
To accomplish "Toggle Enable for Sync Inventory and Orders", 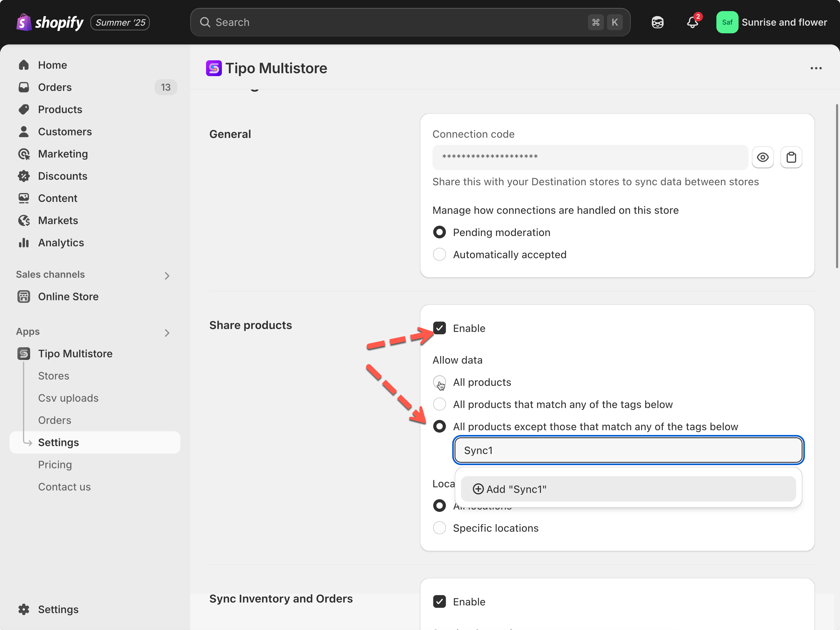I will 439,601.
